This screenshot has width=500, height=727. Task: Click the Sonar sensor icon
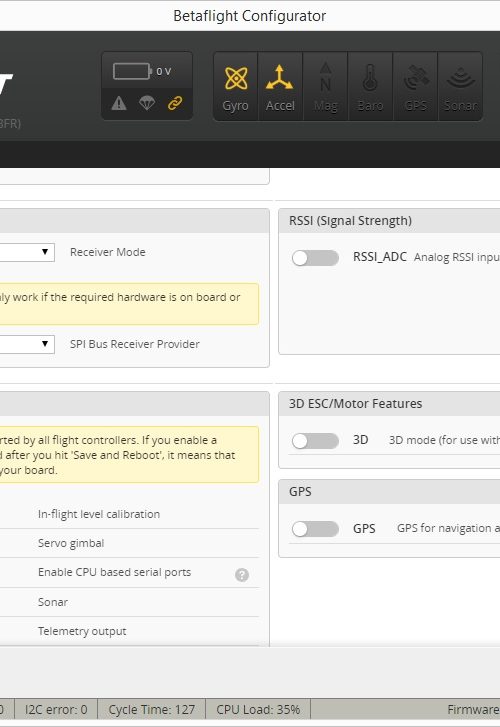[x=460, y=77]
